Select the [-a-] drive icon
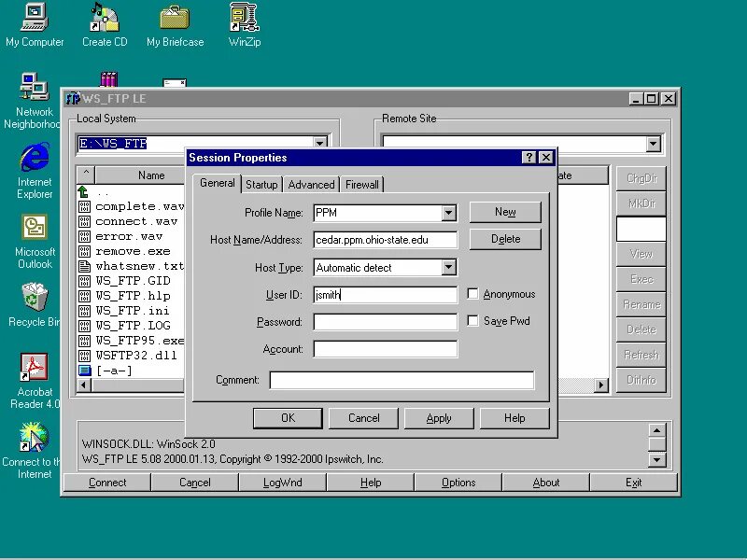Viewport: 747px width, 560px height. click(84, 370)
